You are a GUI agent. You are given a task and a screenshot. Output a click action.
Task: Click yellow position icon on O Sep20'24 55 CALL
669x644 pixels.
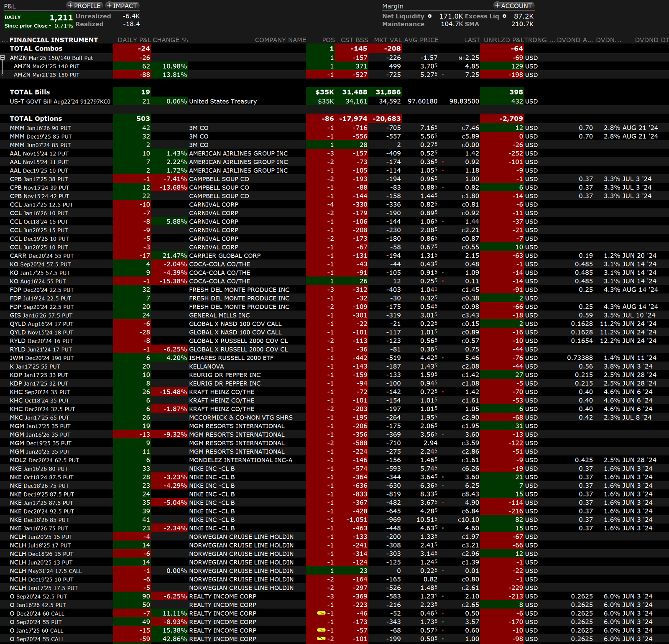(x=321, y=639)
